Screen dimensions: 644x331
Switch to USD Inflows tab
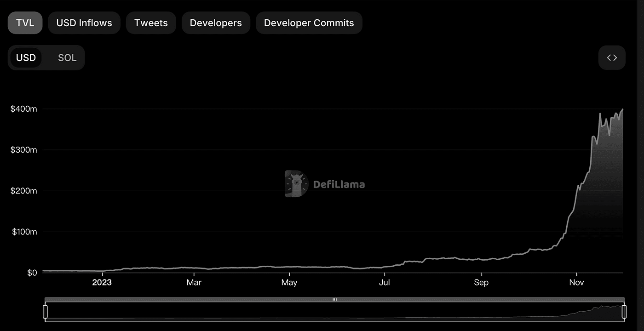coord(84,23)
